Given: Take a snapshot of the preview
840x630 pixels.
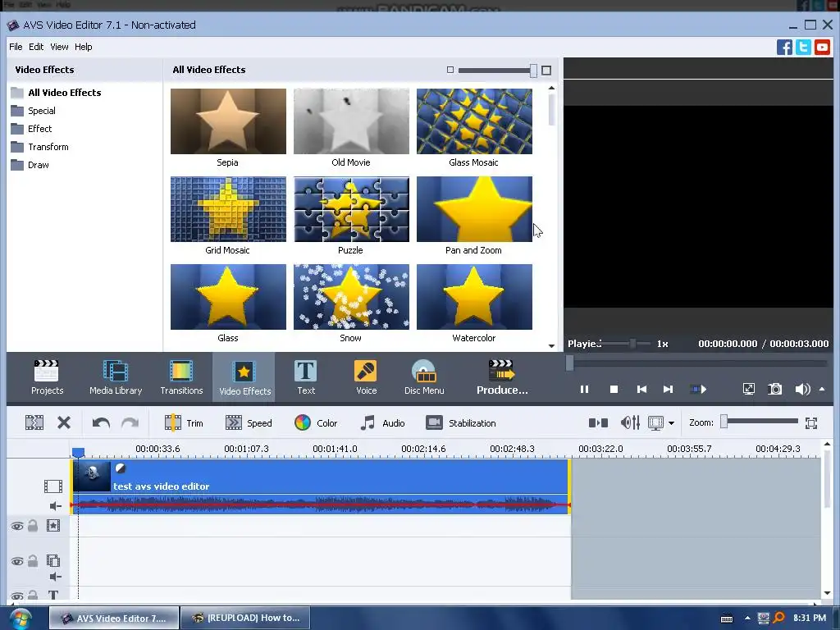Looking at the screenshot, I should click(774, 389).
